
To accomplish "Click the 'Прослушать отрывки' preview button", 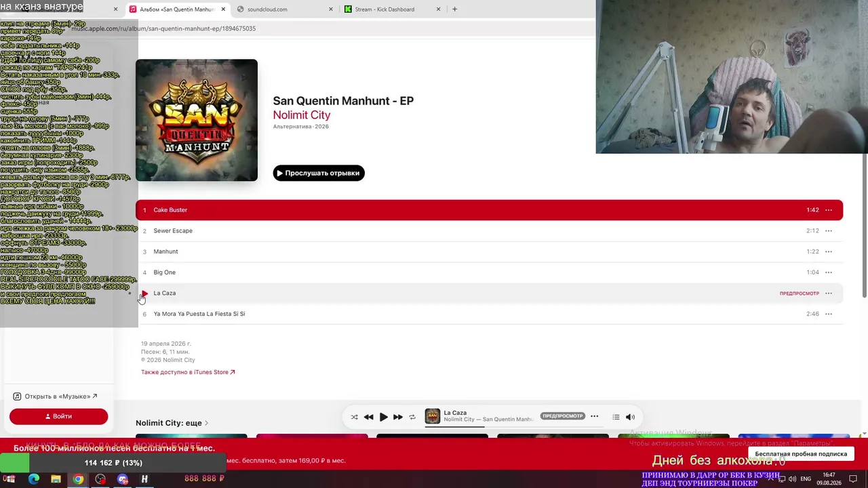I will 319,173.
